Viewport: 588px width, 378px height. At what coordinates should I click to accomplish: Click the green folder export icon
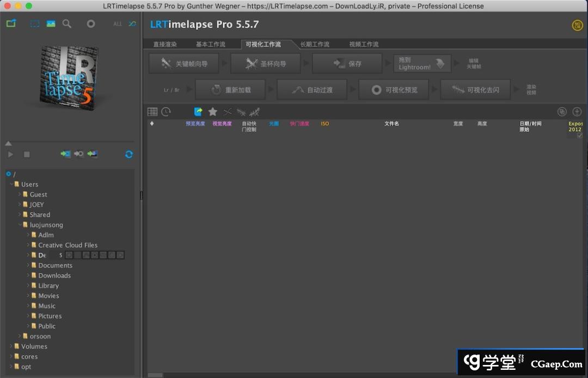click(11, 24)
